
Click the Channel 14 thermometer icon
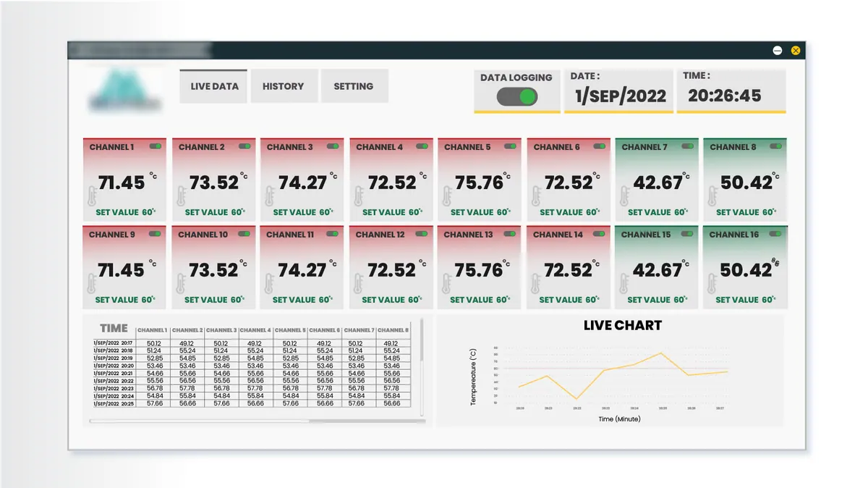tap(535, 285)
